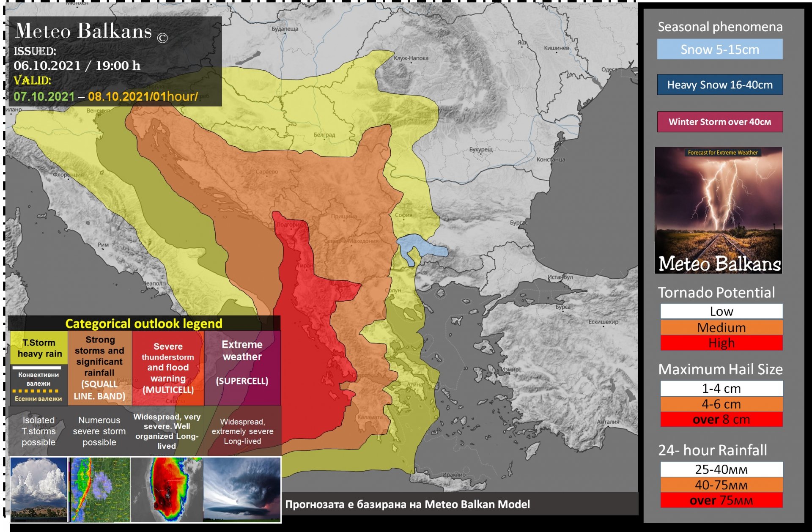This screenshot has width=812, height=532.
Task: Click the Букурещ city label
Action: (x=481, y=150)
